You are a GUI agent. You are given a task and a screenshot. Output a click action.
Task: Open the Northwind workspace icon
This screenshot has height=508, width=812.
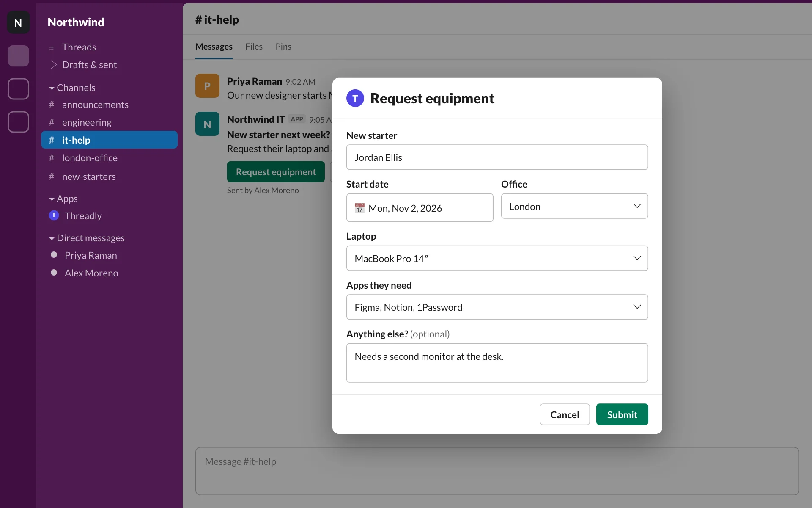click(x=18, y=22)
